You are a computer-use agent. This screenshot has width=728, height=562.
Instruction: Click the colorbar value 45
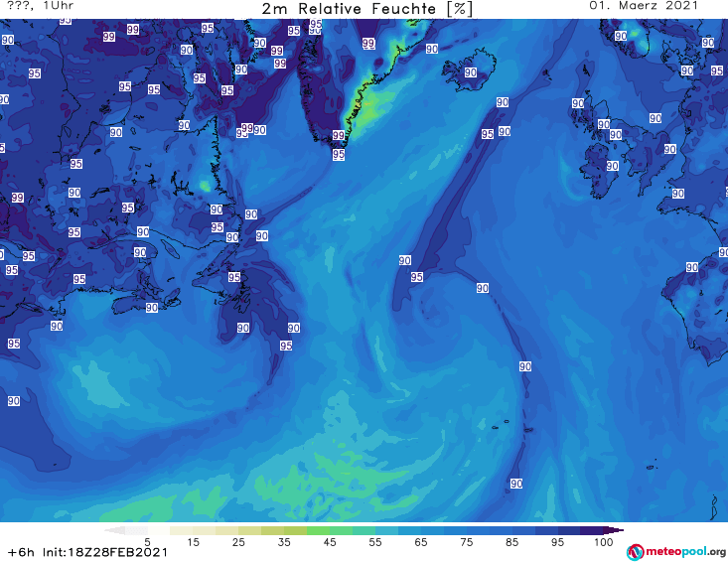click(329, 542)
